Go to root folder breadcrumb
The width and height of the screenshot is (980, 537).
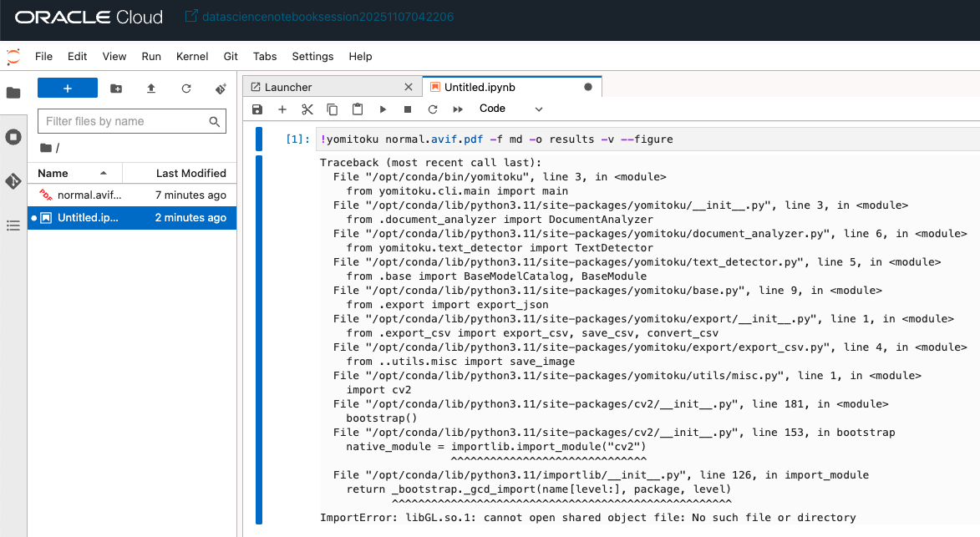[x=46, y=148]
